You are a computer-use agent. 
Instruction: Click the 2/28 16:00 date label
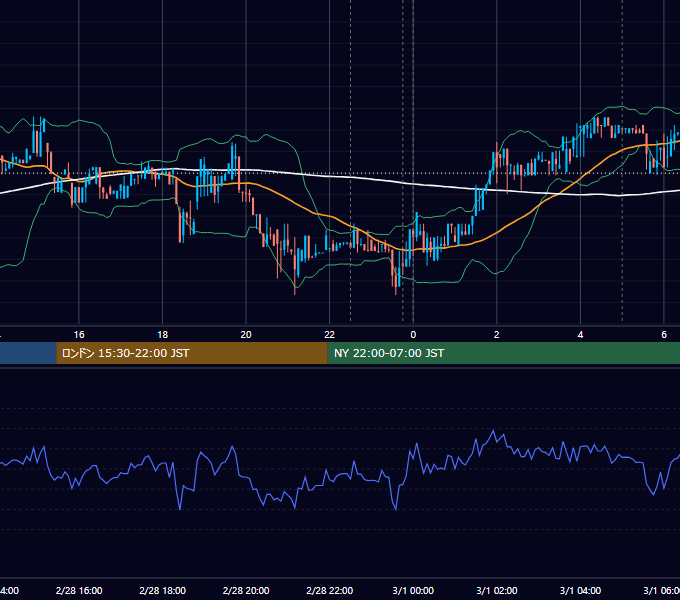[x=79, y=590]
